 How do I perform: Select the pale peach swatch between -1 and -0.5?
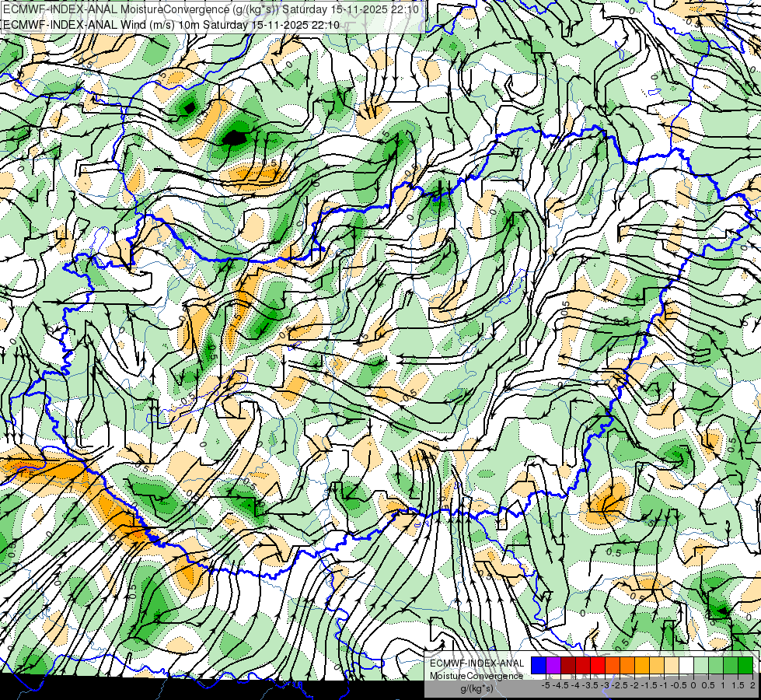click(672, 665)
